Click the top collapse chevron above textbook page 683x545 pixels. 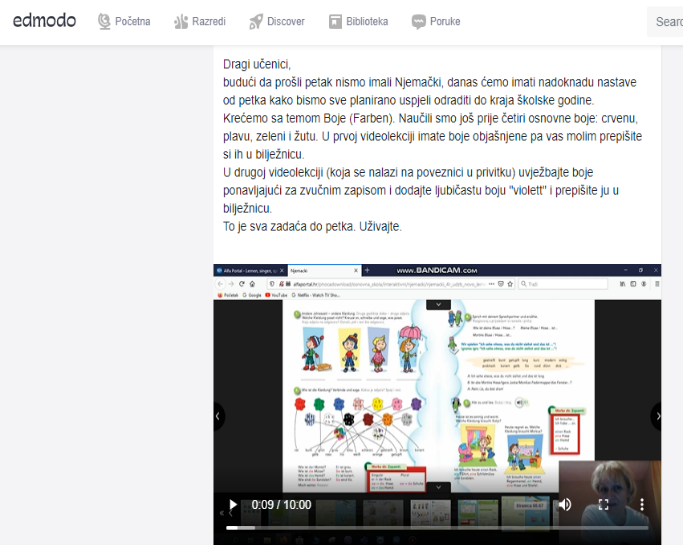[x=438, y=305]
